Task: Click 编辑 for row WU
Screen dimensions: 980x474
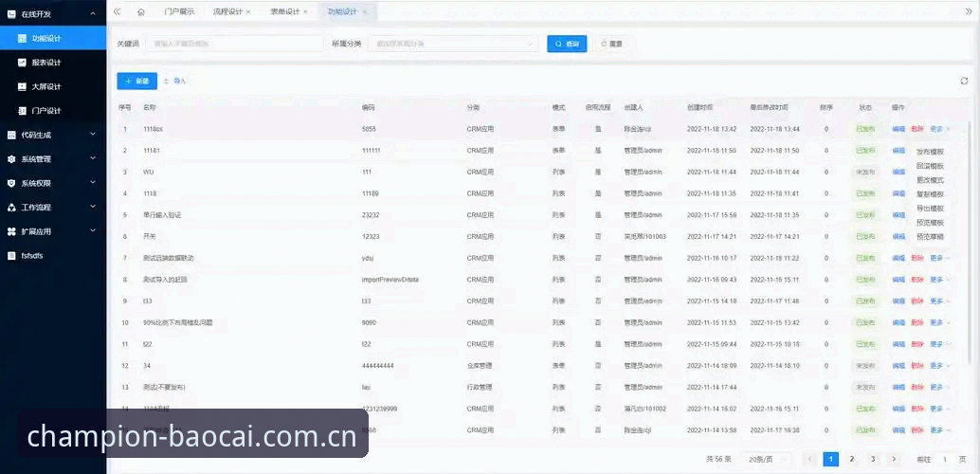Action: point(898,172)
